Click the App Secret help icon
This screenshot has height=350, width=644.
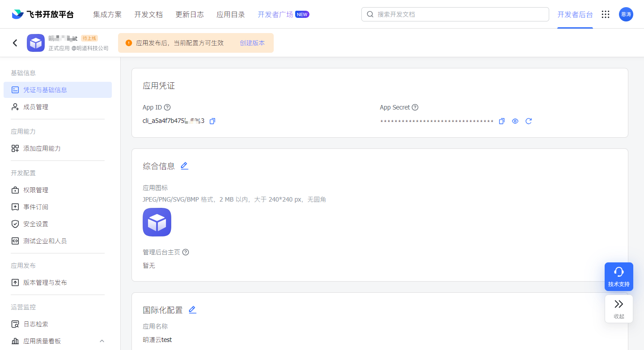click(x=415, y=107)
